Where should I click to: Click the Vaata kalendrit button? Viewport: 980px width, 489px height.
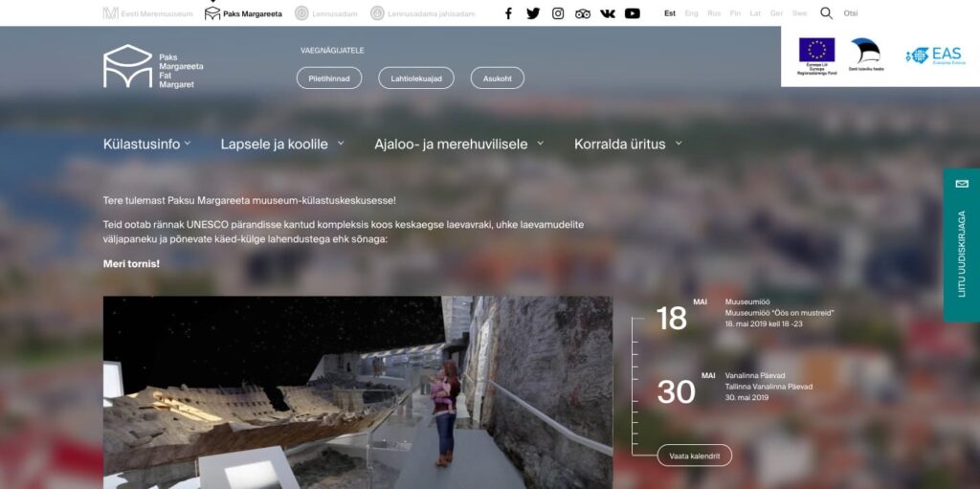tap(694, 456)
